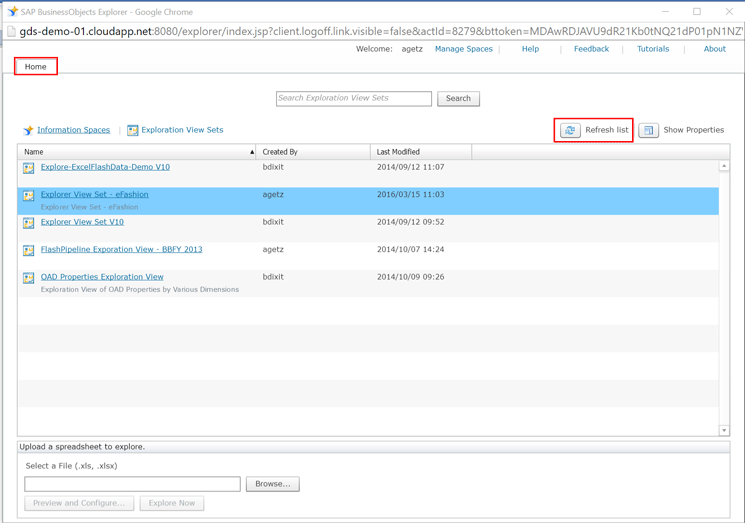Click the page icon in address bar
Image resolution: width=745 pixels, height=523 pixels.
click(11, 32)
